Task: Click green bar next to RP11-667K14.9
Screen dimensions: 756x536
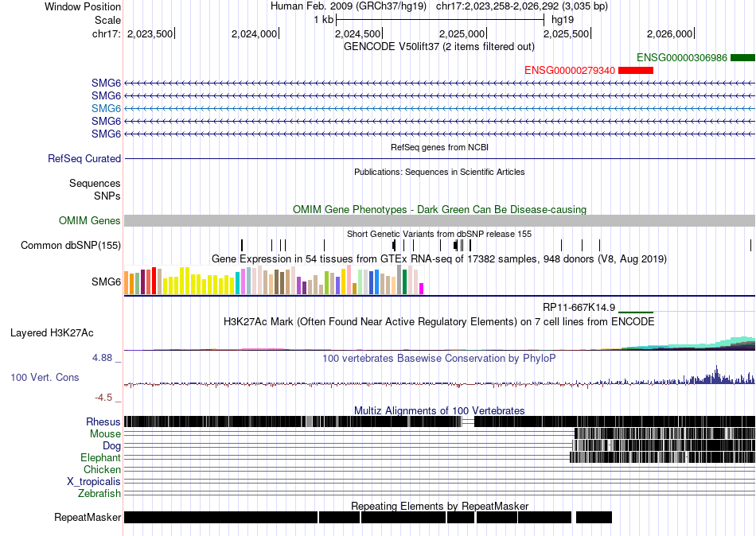Action: [x=636, y=313]
